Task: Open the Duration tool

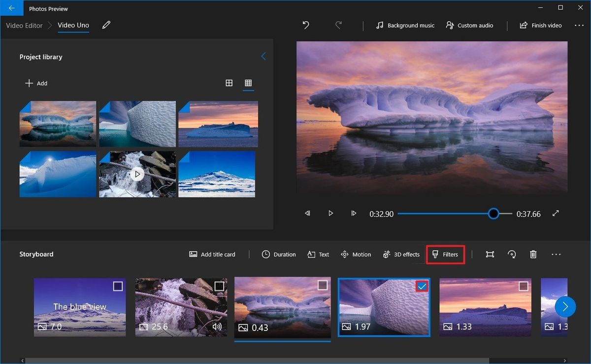Action: [278, 254]
